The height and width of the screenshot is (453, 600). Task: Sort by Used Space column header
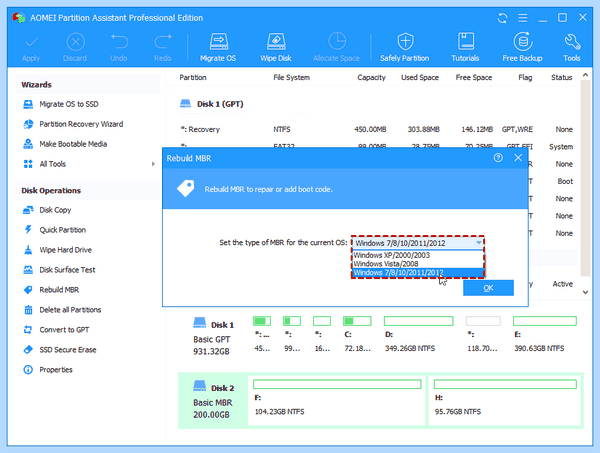click(420, 77)
